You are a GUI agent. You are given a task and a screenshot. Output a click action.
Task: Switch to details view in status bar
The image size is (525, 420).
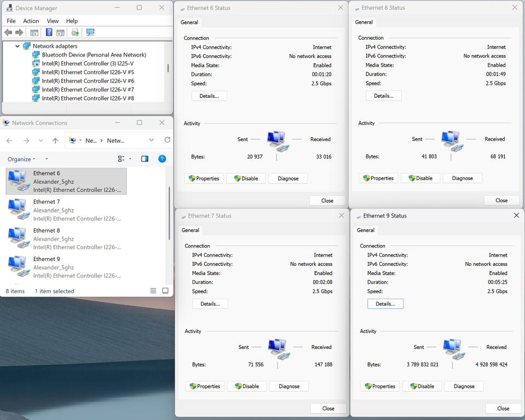pos(154,291)
